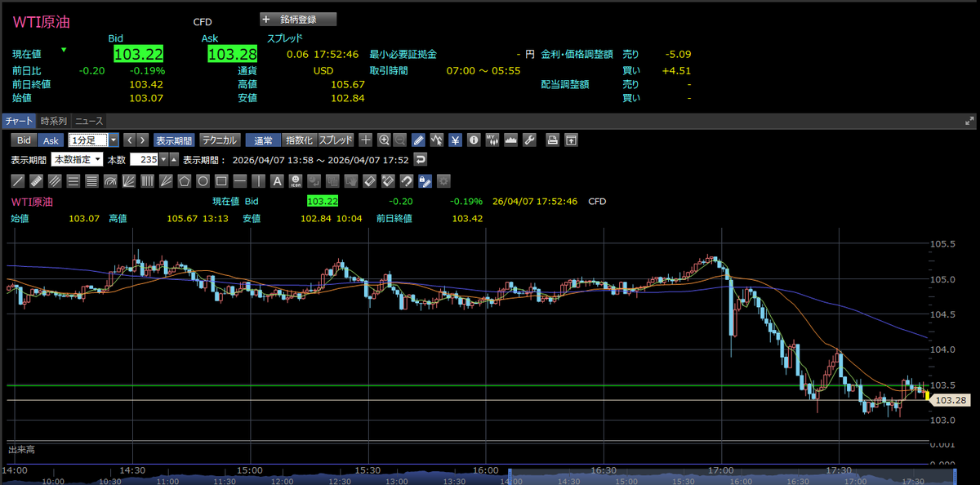The width and height of the screenshot is (980, 485).
Task: Open the 本数指定 period type dropdown
Action: point(77,159)
